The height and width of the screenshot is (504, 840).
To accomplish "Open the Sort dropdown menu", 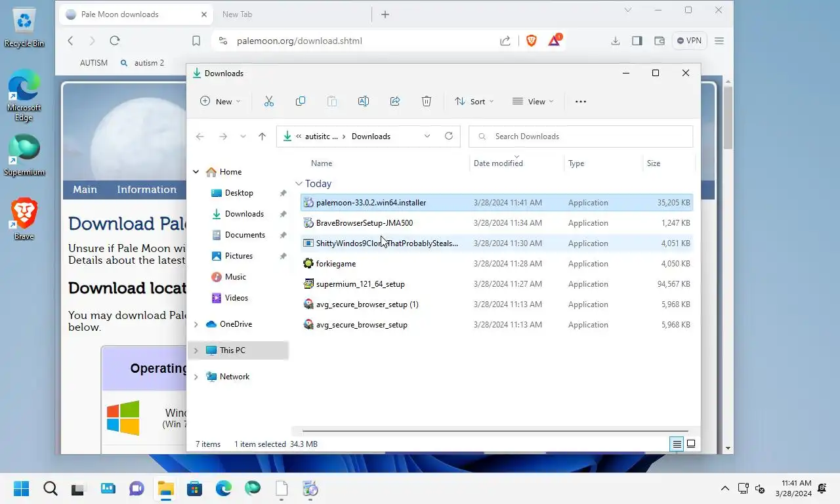I will click(x=474, y=101).
